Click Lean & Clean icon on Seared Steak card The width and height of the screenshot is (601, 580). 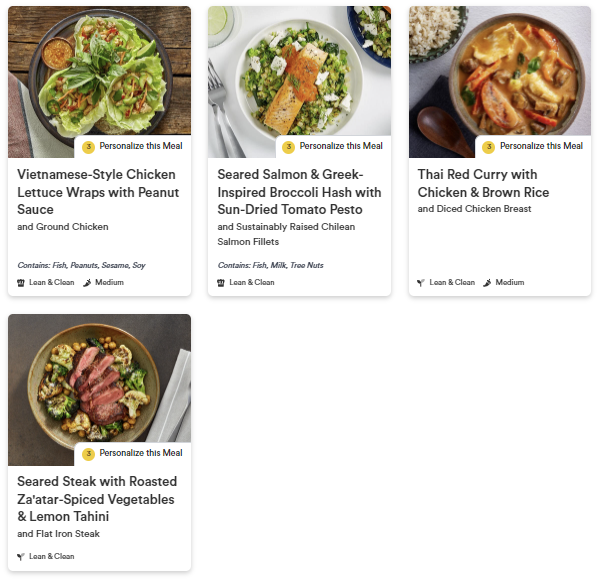[x=21, y=557]
